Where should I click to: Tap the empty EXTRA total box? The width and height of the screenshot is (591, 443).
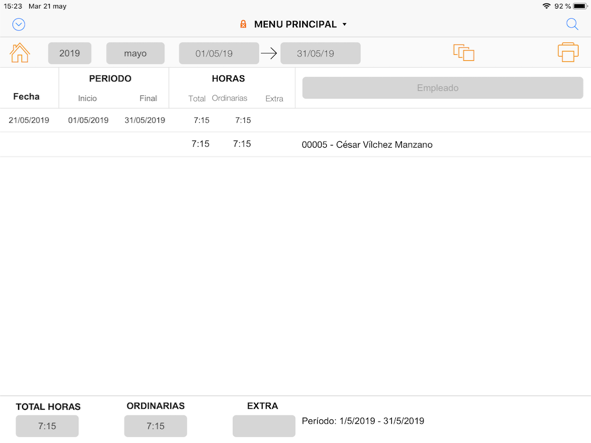[264, 426]
